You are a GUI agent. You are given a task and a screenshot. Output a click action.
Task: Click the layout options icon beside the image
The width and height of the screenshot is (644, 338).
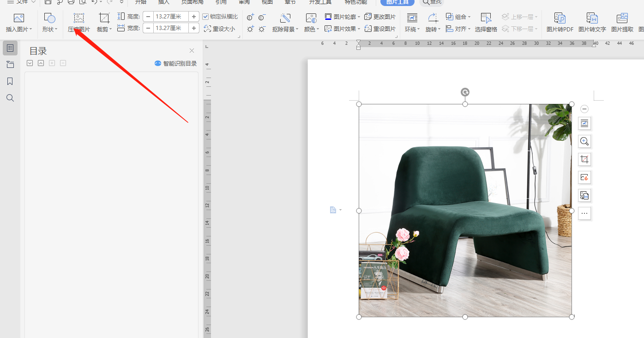[584, 123]
